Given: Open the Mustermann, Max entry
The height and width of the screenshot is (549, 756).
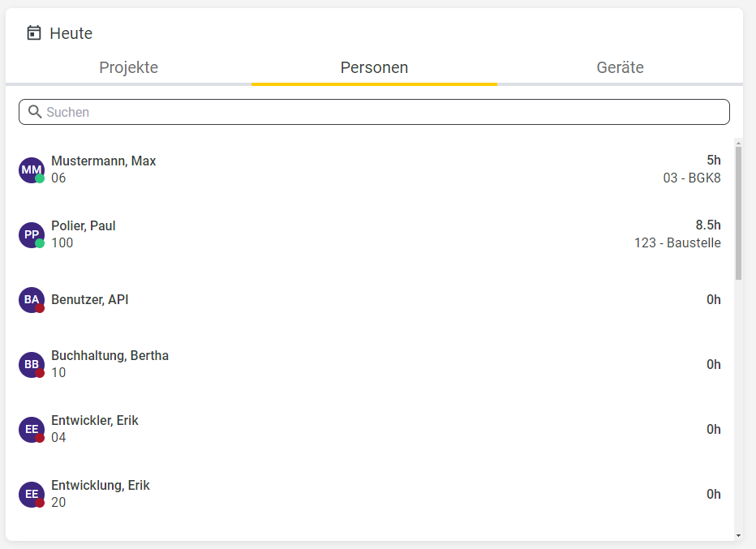Looking at the screenshot, I should (x=370, y=169).
